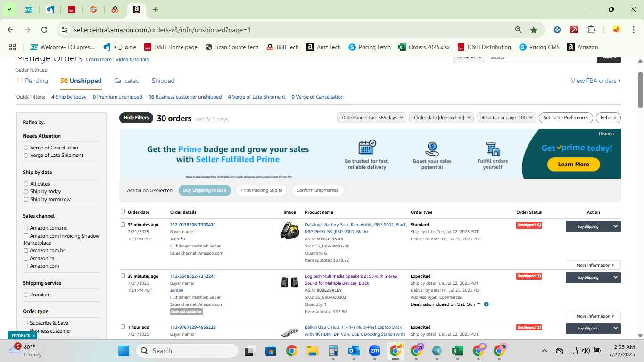Screen dimensions: 644x362
Task: Open the Order date (descending) sort dropdown
Action: pyautogui.click(x=441, y=118)
